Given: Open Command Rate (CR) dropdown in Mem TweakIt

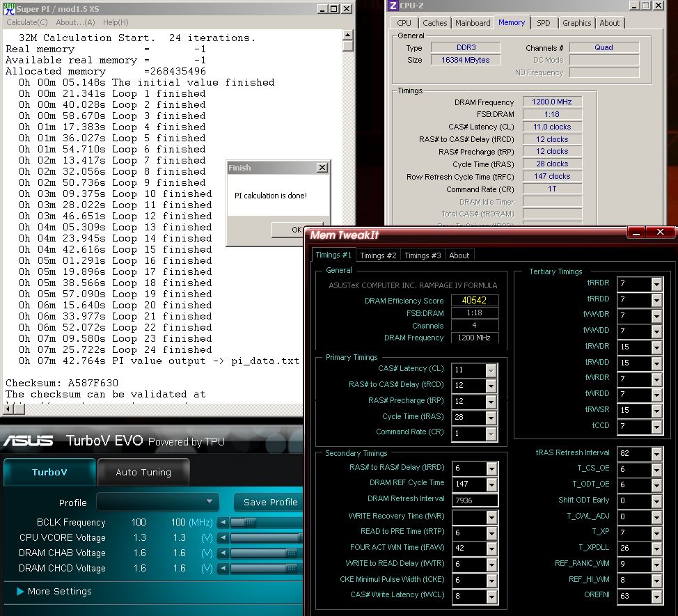Looking at the screenshot, I should pos(491,433).
